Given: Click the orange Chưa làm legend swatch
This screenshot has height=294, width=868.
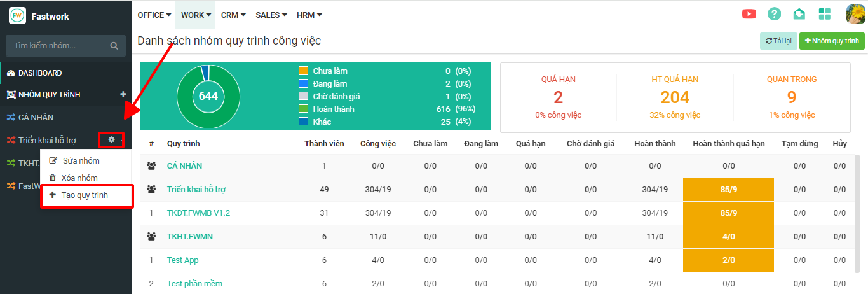Looking at the screenshot, I should coord(303,71).
